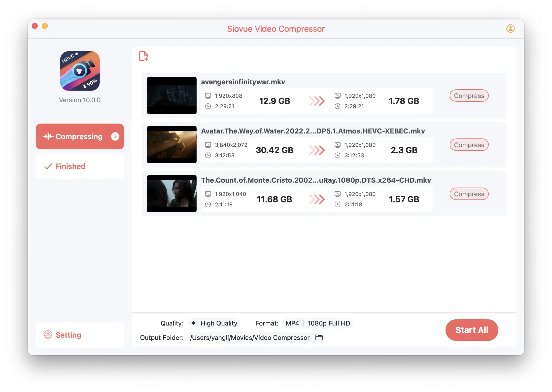Click the number 3 badge on Compressing
This screenshot has height=392, width=552.
[115, 136]
